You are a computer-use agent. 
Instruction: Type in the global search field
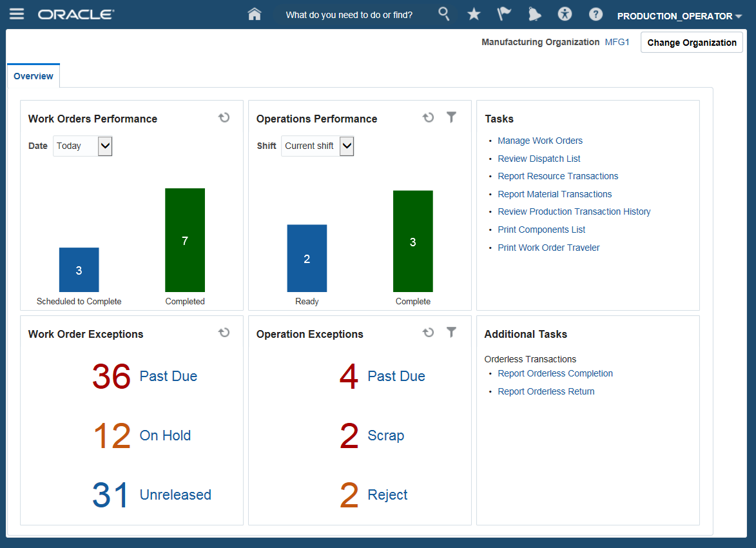click(349, 15)
